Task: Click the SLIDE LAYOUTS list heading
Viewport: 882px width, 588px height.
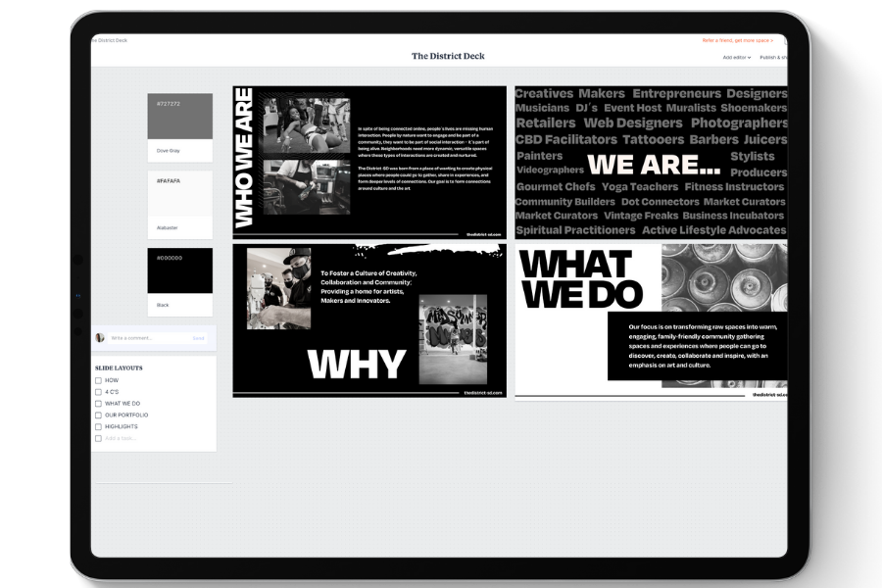Action: pyautogui.click(x=119, y=368)
